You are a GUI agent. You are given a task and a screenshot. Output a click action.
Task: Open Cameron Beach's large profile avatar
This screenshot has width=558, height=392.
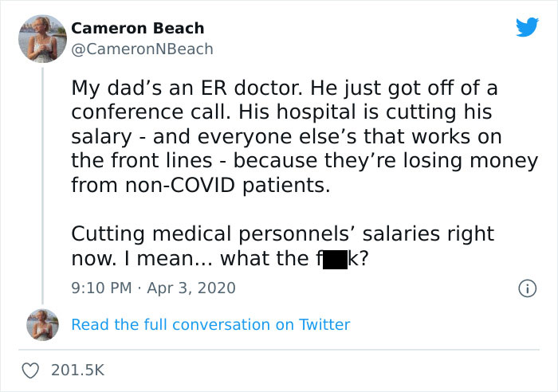click(x=41, y=38)
